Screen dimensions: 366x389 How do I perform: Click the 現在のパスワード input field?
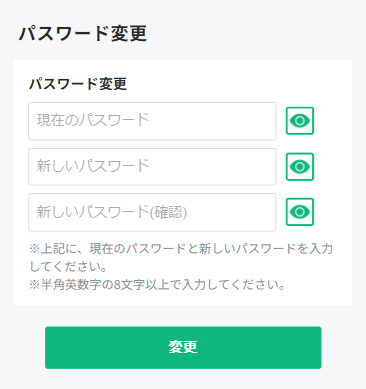click(152, 121)
